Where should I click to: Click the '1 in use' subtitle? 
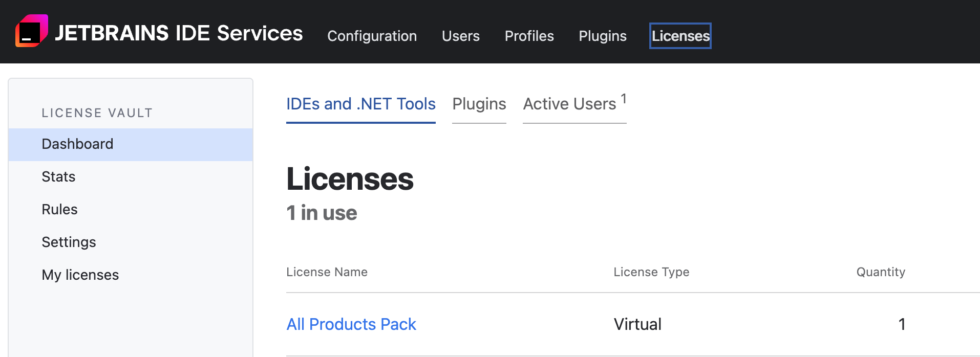[x=322, y=213]
